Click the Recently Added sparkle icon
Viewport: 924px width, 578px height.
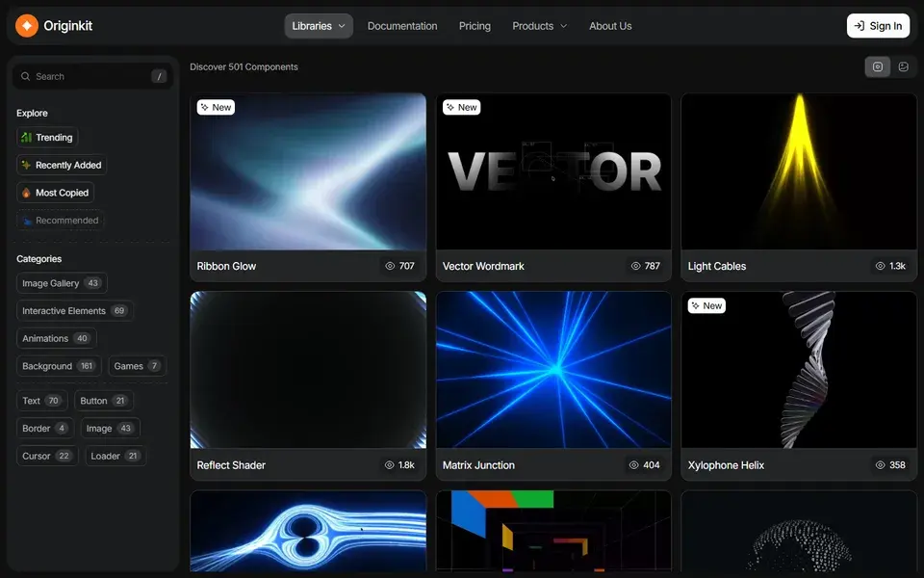point(26,165)
